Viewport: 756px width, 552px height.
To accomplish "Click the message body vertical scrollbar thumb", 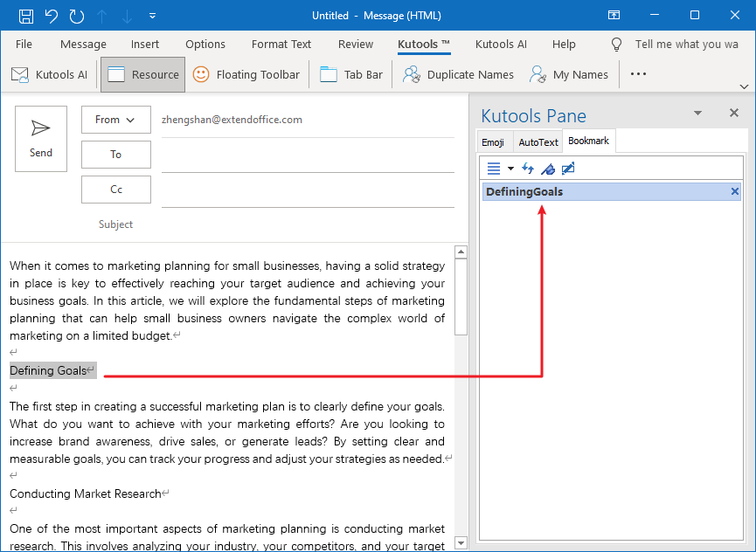I will pos(461,297).
